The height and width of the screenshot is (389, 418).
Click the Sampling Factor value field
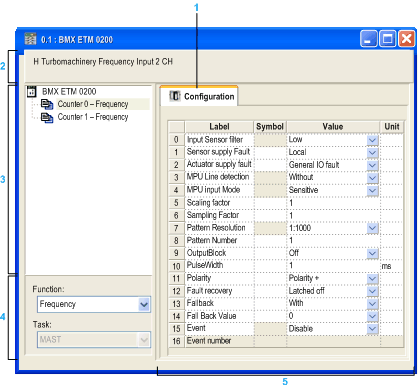[333, 216]
